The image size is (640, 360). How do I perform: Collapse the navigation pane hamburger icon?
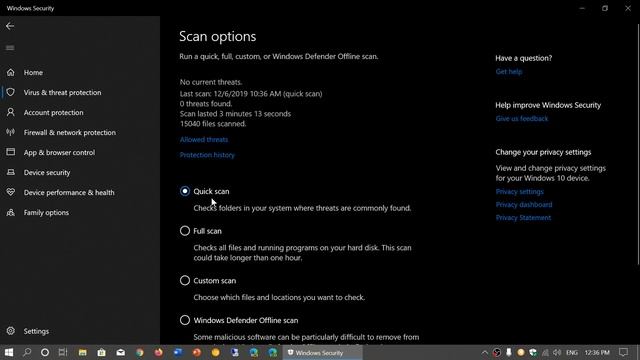pyautogui.click(x=10, y=48)
